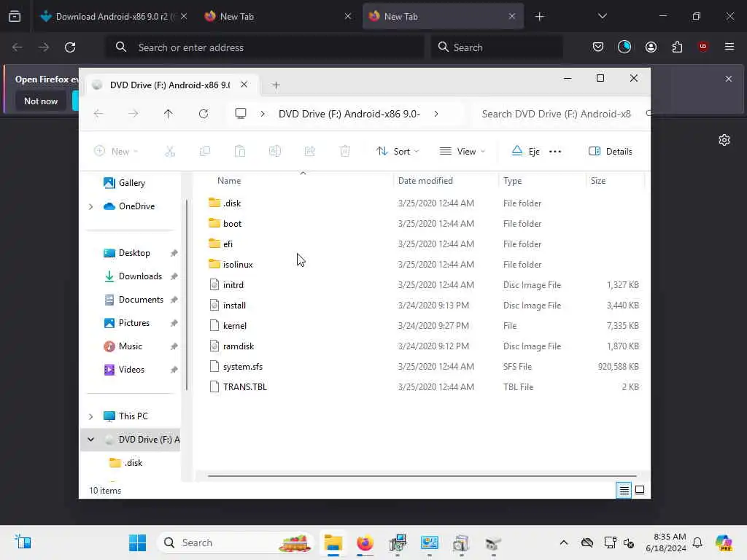
Task: Open Downloads in navigation pane
Action: coord(140,276)
